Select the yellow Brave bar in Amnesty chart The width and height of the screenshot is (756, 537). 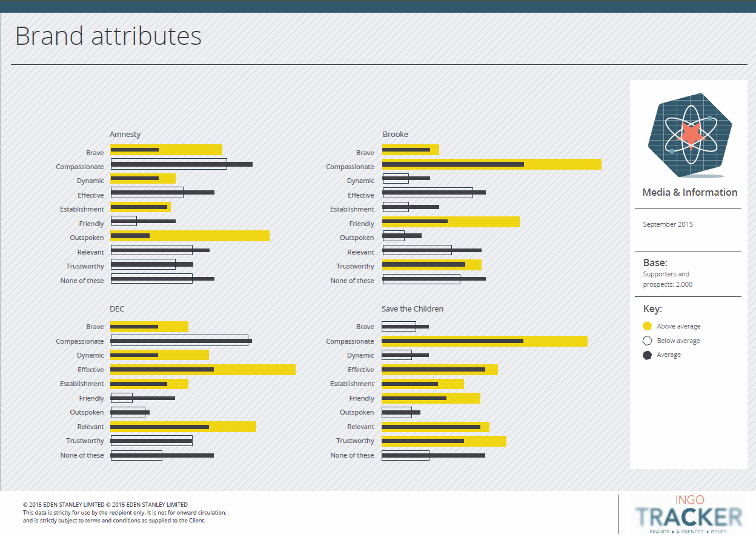pos(166,150)
